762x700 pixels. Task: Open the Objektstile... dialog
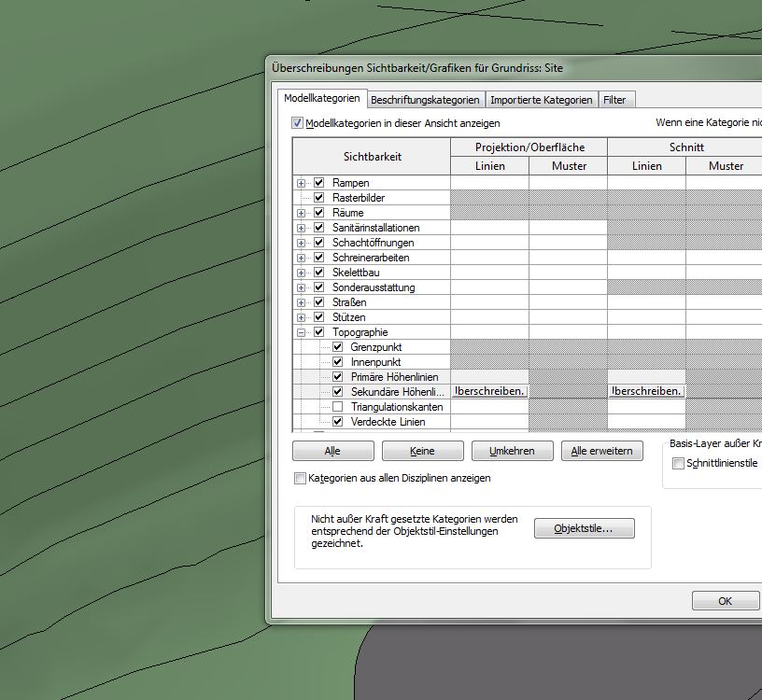click(585, 528)
